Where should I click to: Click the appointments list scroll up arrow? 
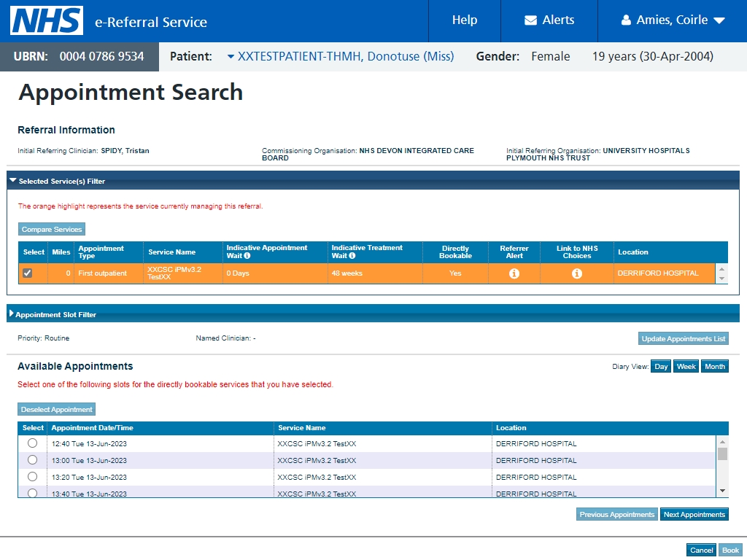[x=722, y=441]
